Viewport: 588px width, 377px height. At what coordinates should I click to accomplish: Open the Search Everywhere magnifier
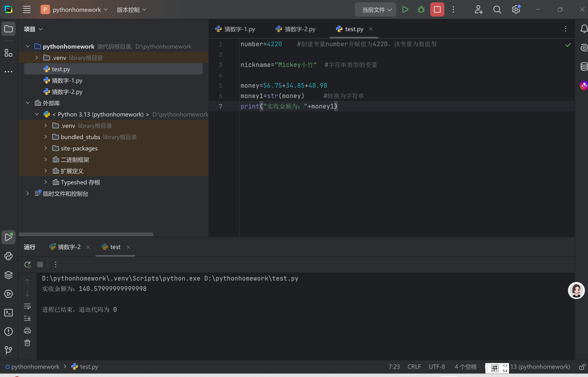pos(497,9)
